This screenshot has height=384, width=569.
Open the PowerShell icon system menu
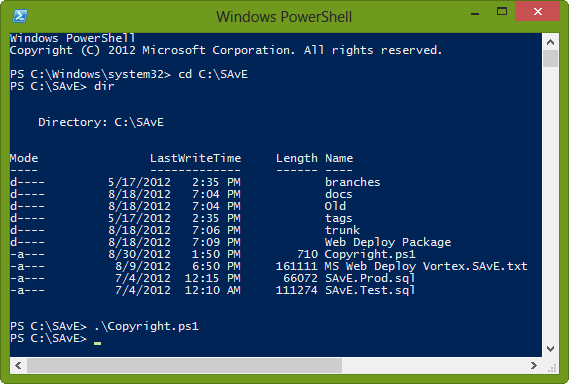pos(20,16)
